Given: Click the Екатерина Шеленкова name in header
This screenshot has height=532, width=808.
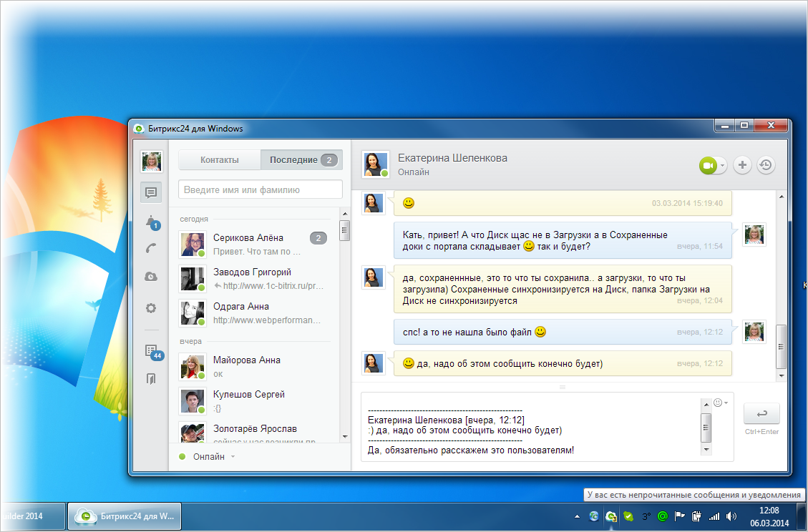Looking at the screenshot, I should 452,158.
